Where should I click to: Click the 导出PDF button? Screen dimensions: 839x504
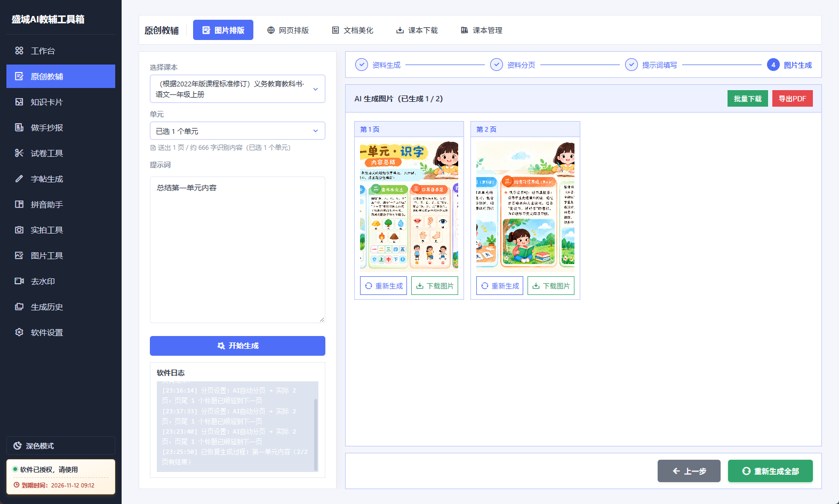pyautogui.click(x=793, y=99)
